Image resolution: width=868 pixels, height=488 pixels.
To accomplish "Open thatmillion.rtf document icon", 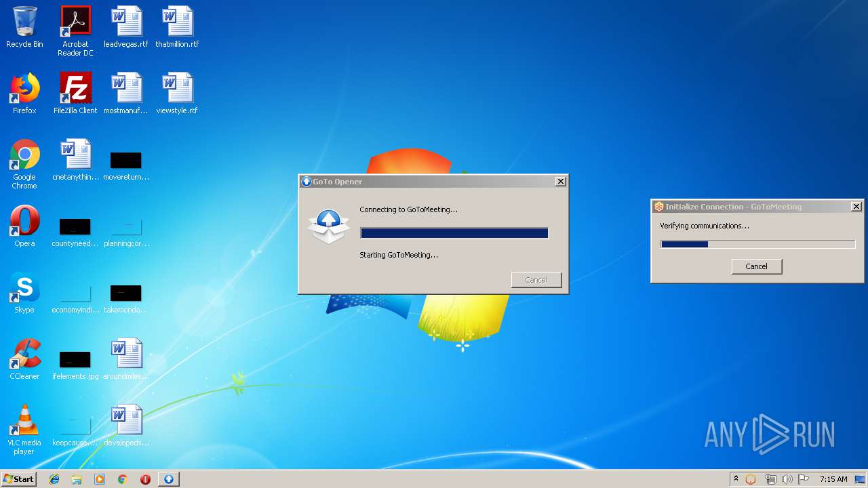I will [x=177, y=27].
